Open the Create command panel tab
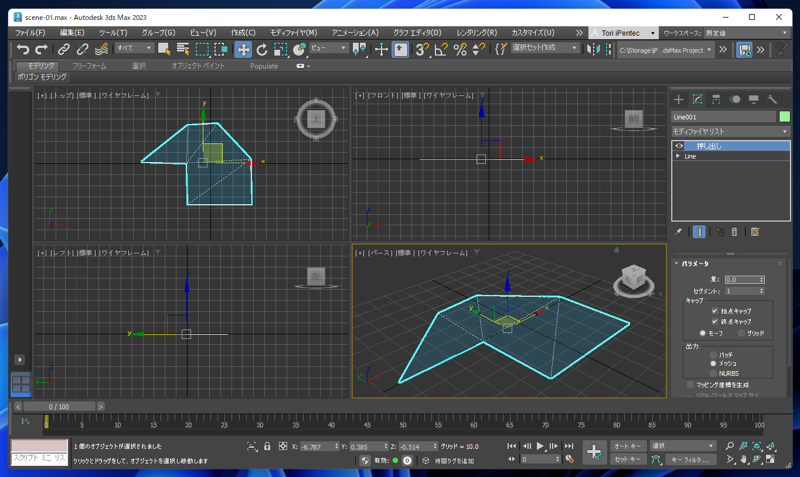Viewport: 800px width, 477px height. (x=679, y=99)
